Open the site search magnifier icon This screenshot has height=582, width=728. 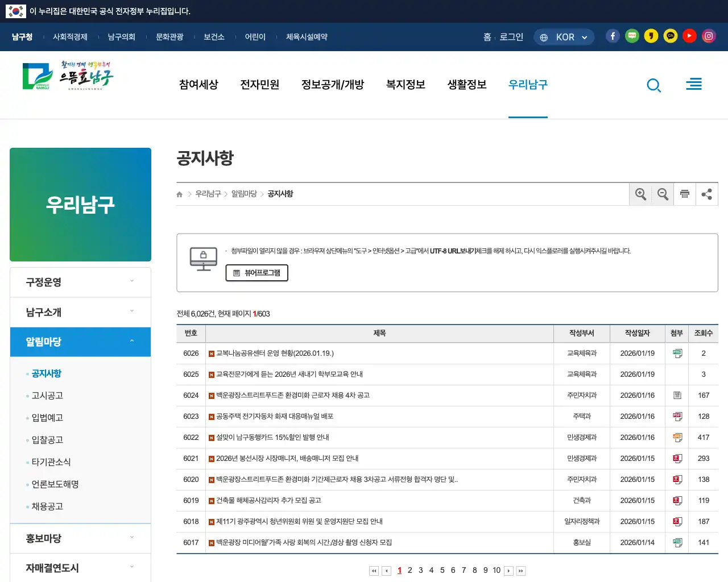[653, 85]
